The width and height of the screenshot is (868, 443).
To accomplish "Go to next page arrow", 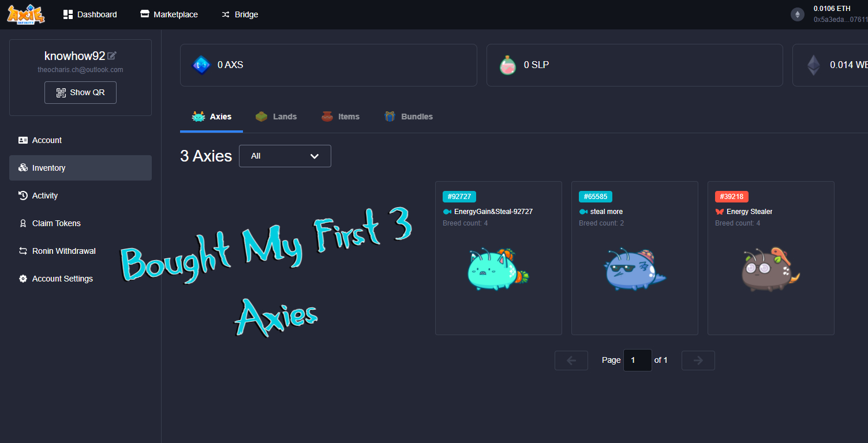I will point(698,361).
